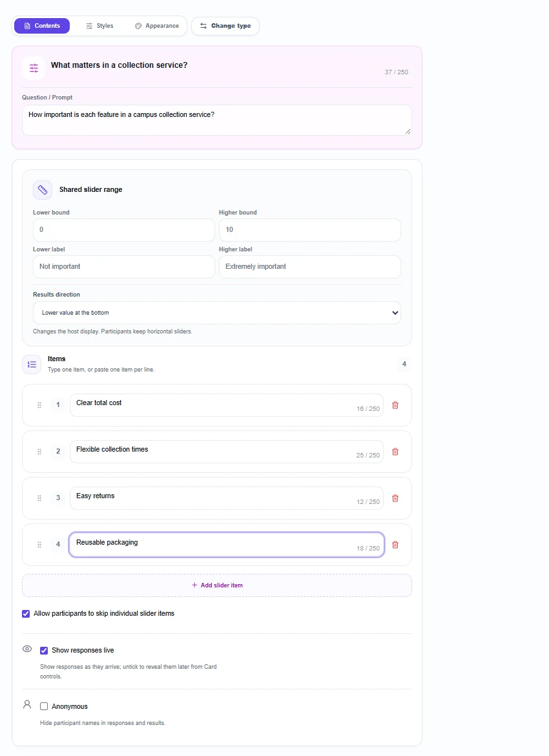Click the Results direction label
549x756 pixels.
(56, 295)
